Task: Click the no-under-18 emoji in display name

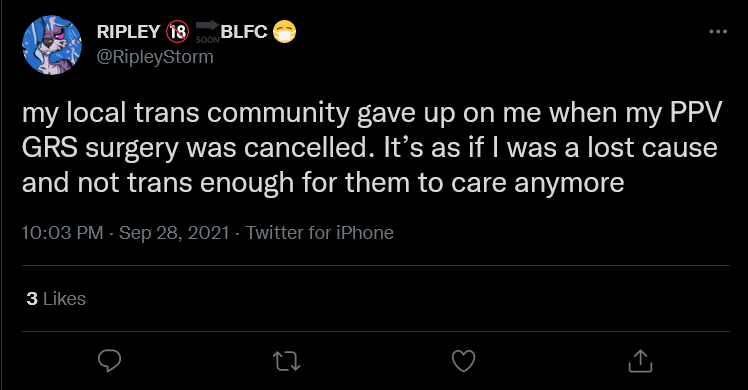Action: tap(177, 32)
